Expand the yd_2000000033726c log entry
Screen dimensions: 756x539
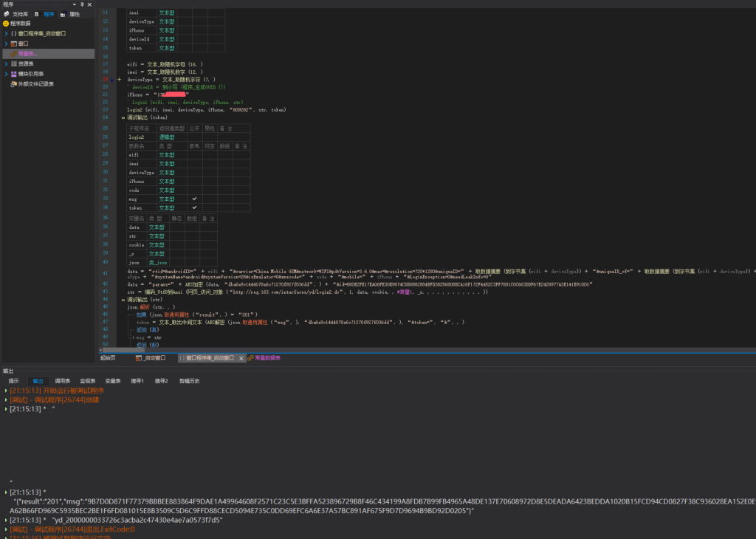[x=6, y=521]
